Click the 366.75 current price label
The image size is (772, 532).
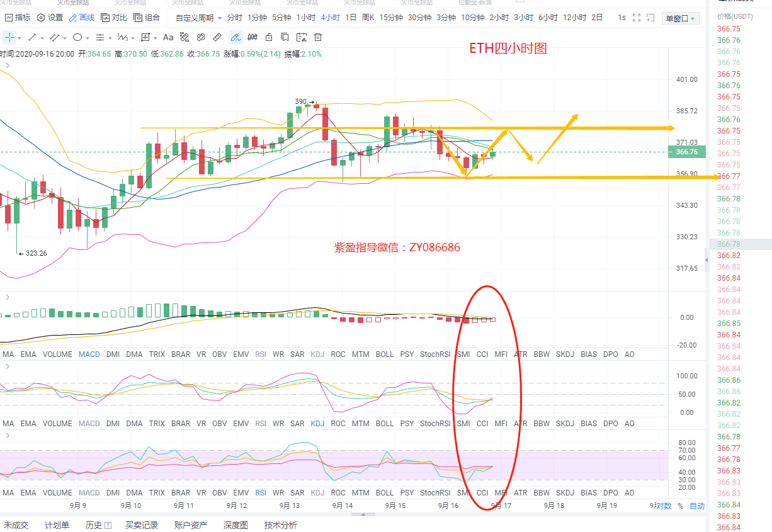(686, 152)
